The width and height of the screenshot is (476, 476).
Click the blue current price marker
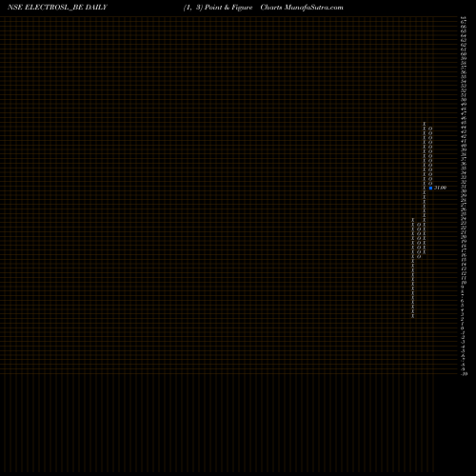(430, 188)
